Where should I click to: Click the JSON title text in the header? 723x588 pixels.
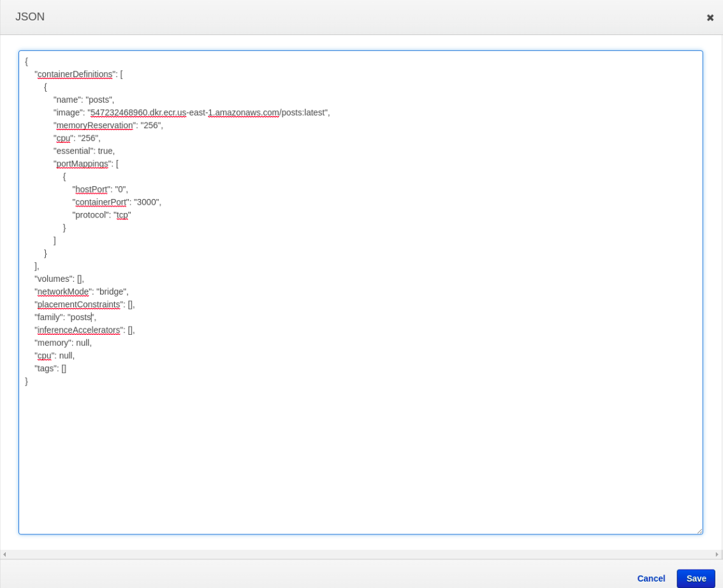(x=29, y=17)
